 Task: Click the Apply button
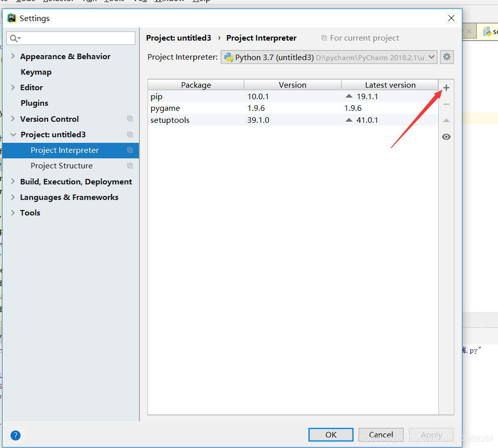coord(431,434)
